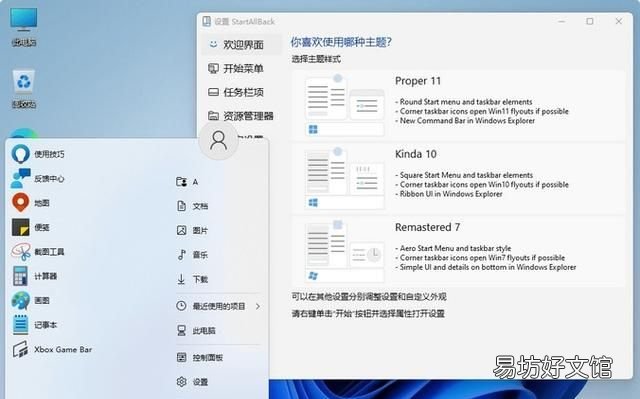Open the 设置 Settings gear icon
The image size is (640, 399).
pyautogui.click(x=182, y=382)
